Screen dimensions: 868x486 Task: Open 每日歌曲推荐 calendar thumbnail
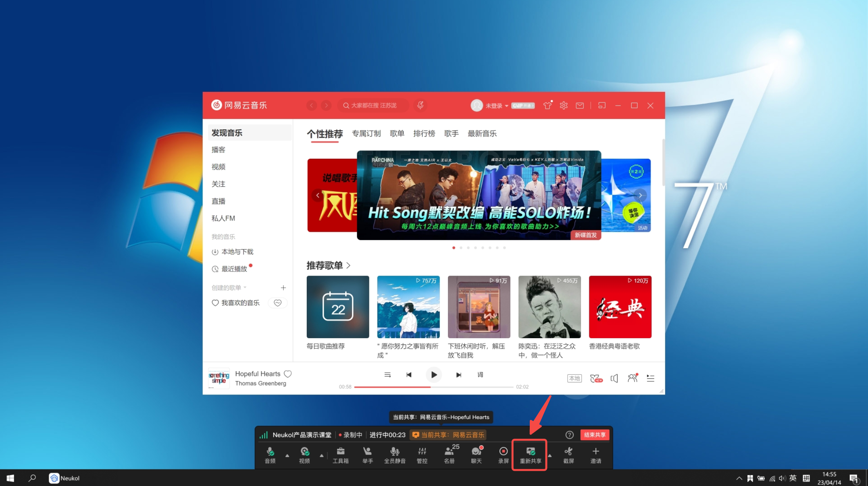coord(338,307)
